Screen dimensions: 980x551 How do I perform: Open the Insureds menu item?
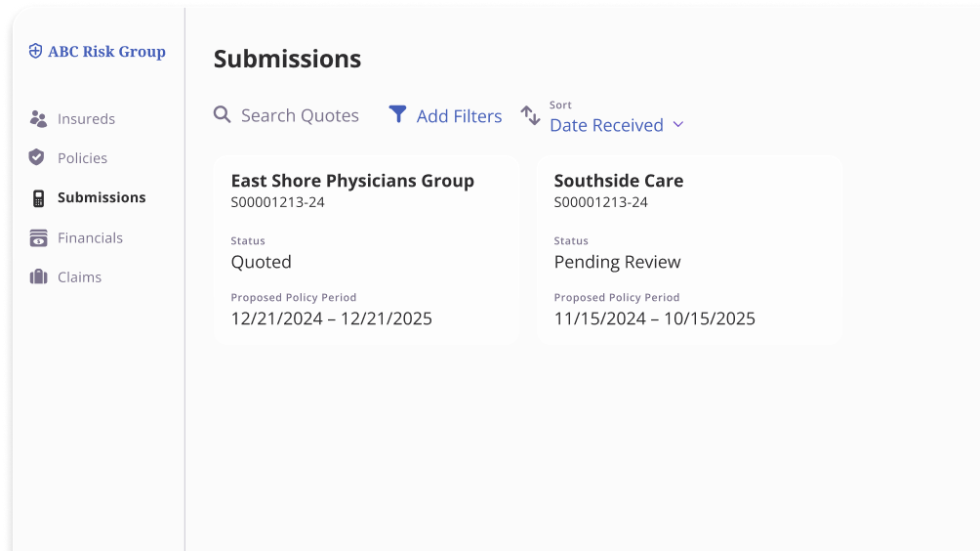coord(86,119)
